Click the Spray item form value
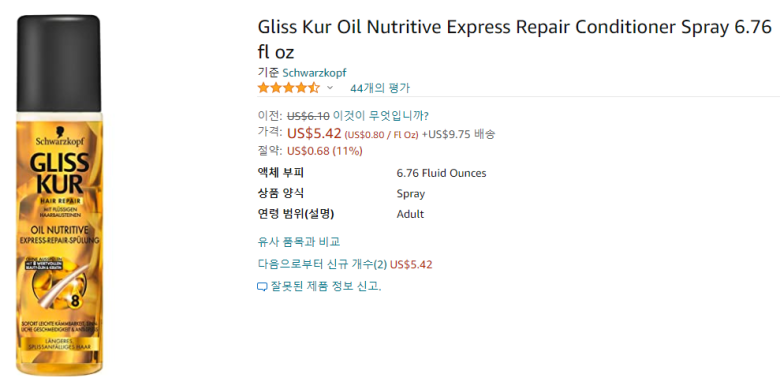The width and height of the screenshot is (780, 378). coord(411,194)
